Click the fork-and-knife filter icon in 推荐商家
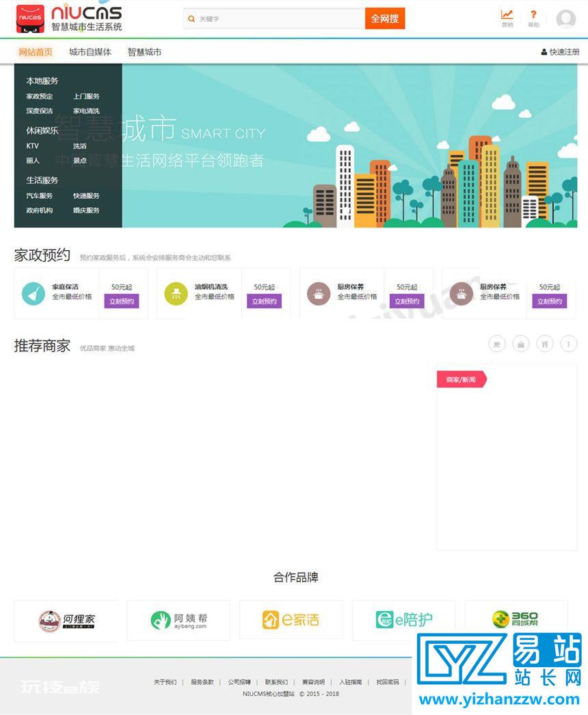This screenshot has width=588, height=715. [545, 344]
